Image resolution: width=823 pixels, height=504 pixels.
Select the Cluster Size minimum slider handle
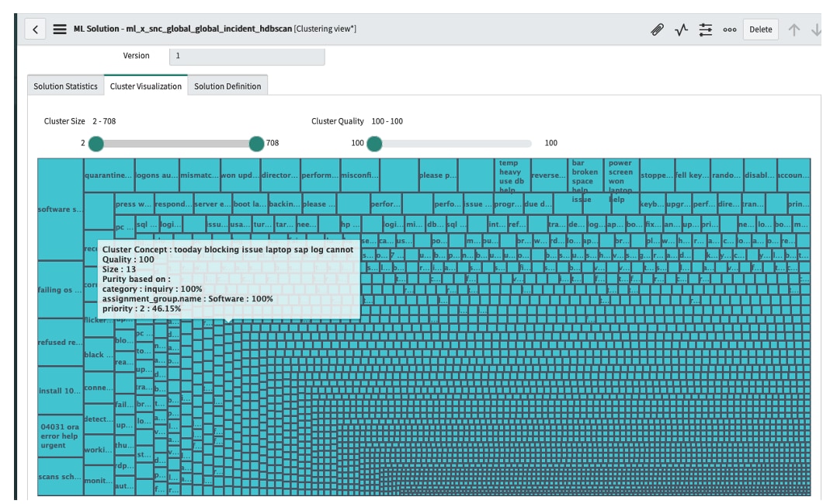94,143
